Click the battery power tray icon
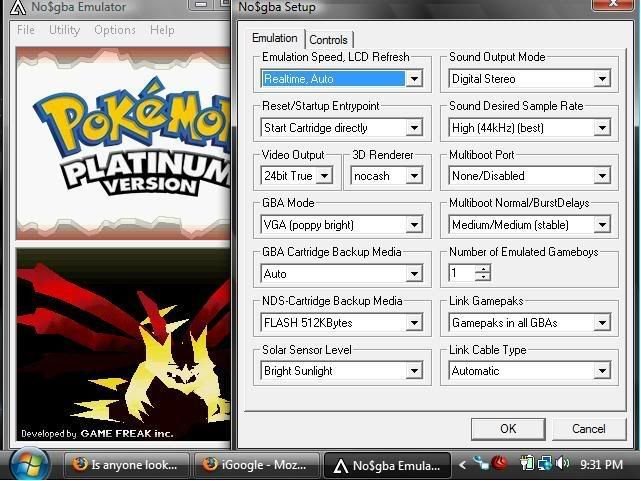 coord(526,463)
